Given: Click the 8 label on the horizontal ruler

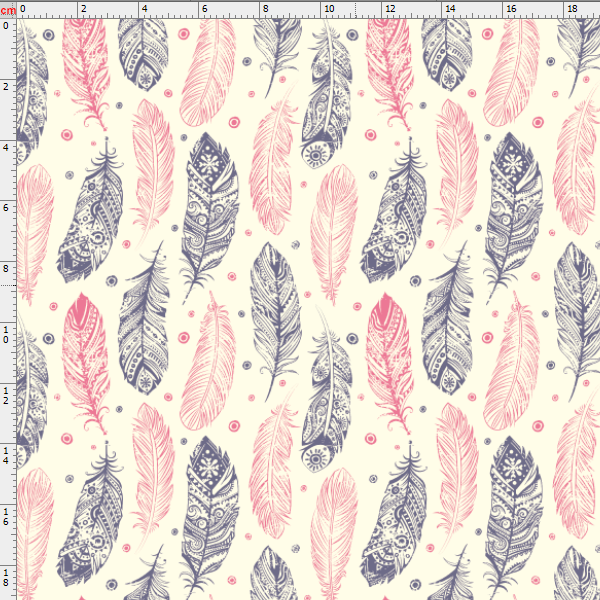Looking at the screenshot, I should coord(266,9).
